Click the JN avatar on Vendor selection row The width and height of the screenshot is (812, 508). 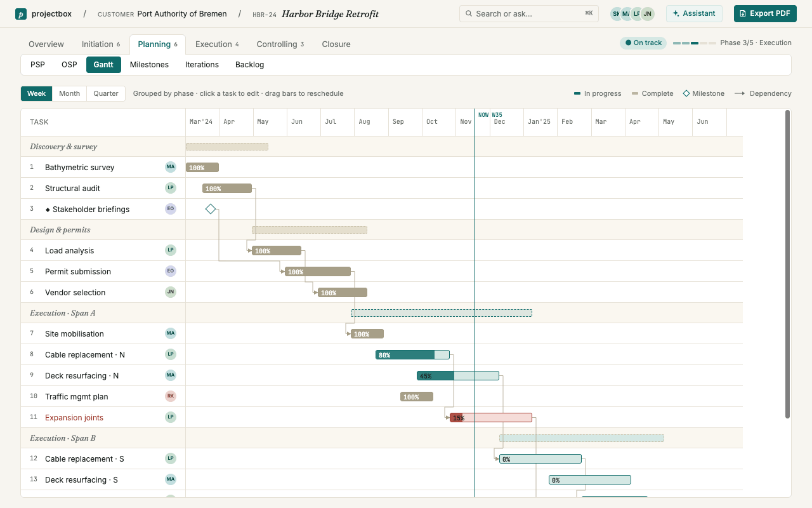171,292
